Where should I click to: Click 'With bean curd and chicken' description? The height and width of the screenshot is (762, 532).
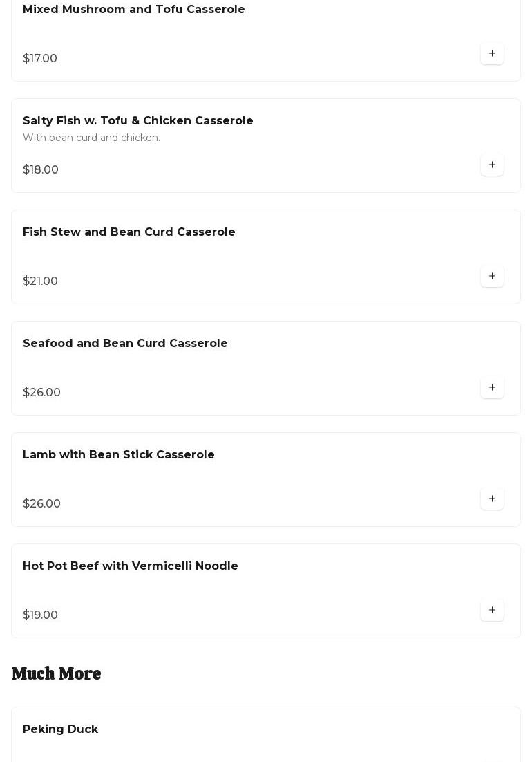pos(91,138)
